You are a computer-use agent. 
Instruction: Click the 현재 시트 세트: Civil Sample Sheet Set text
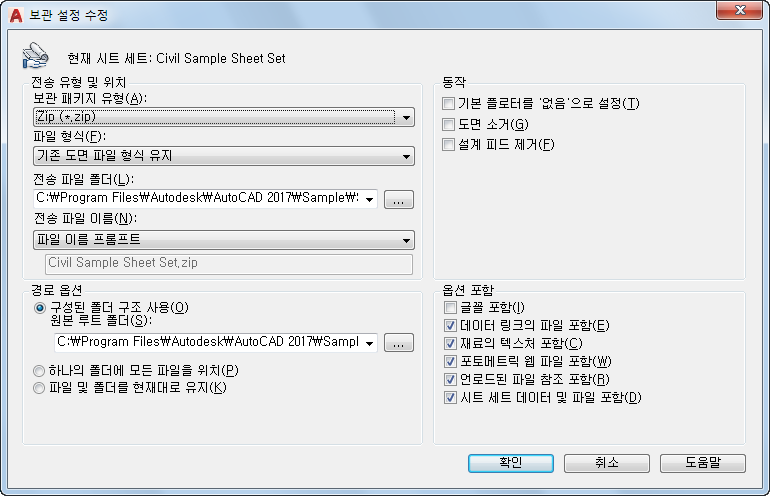(x=176, y=58)
